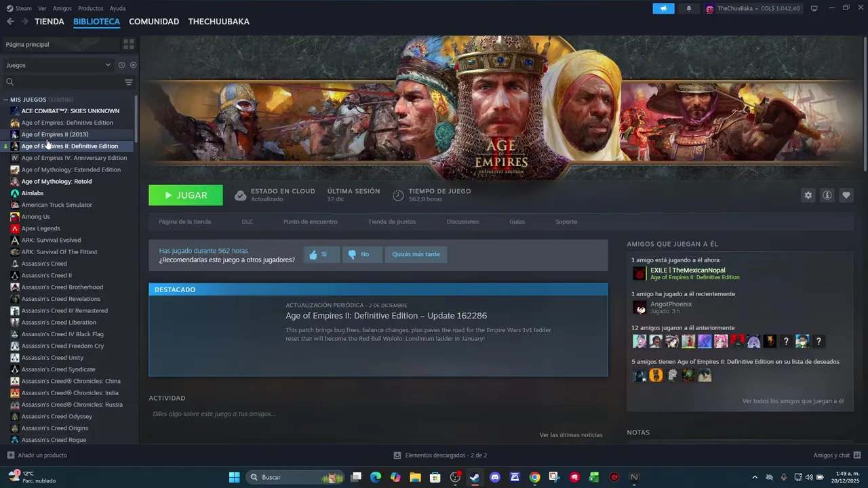Click the Steam announcements megaphone icon
This screenshot has width=868, height=488.
[663, 8]
